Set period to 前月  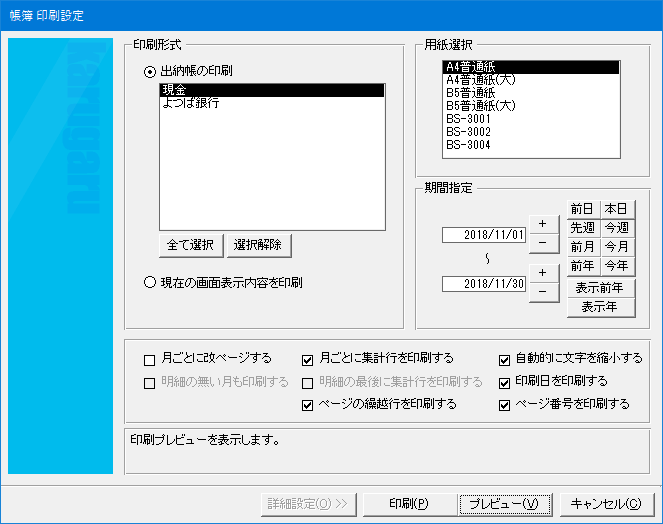583,247
